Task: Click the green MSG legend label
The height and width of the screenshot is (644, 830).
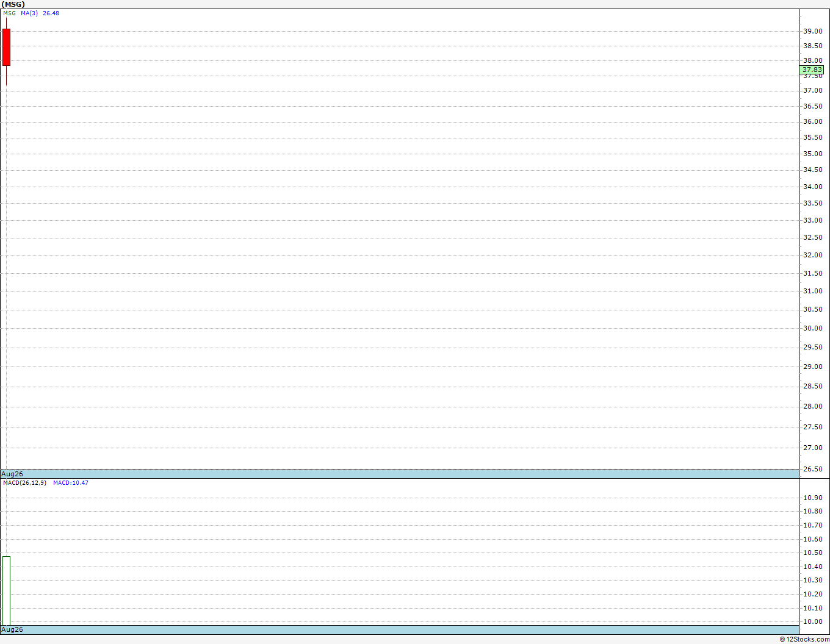Action: [x=10, y=13]
